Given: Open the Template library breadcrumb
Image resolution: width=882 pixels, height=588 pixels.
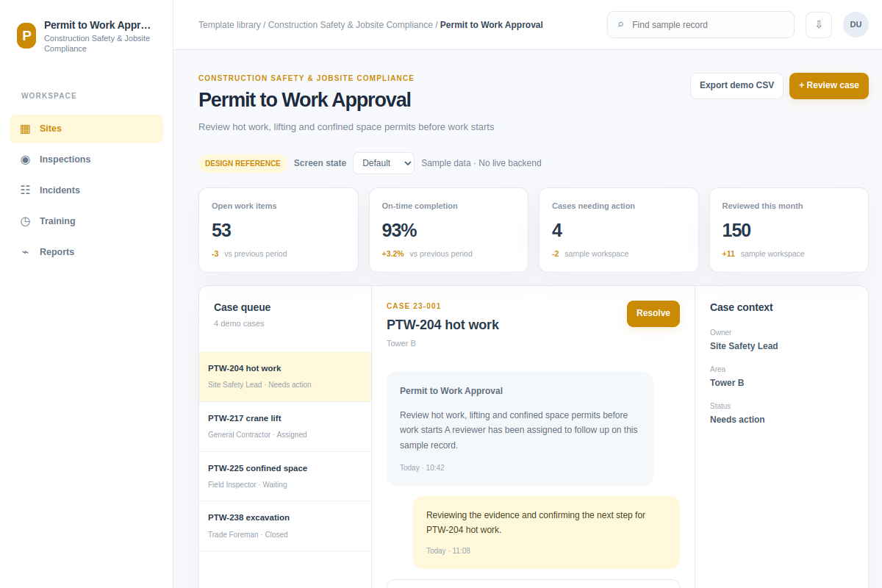Looking at the screenshot, I should coord(229,25).
